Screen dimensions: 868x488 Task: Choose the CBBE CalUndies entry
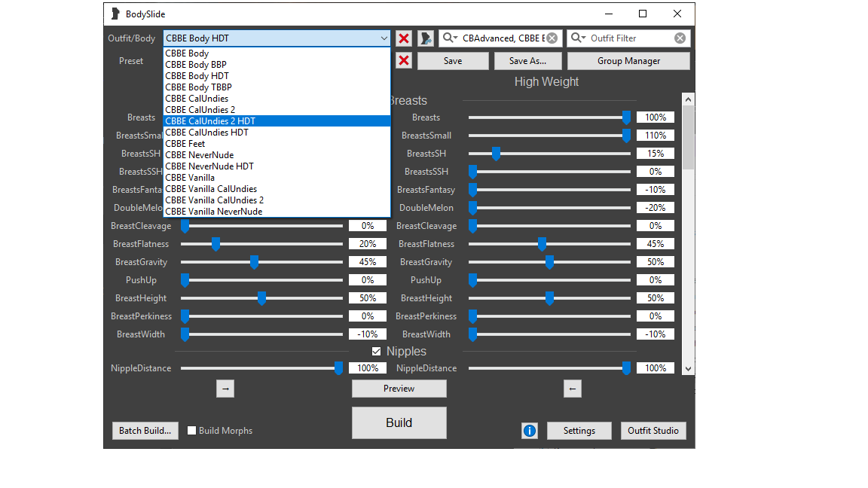(x=277, y=99)
